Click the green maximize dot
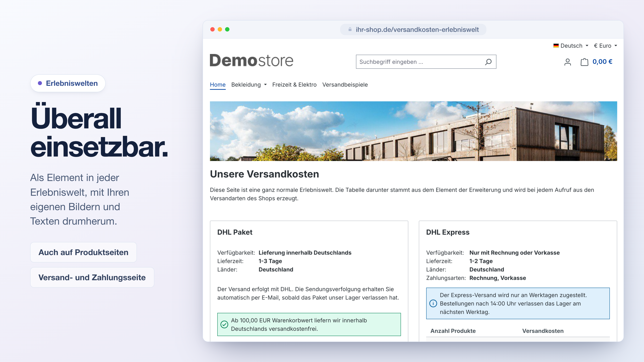Viewport: 644px width, 362px height. tap(227, 29)
